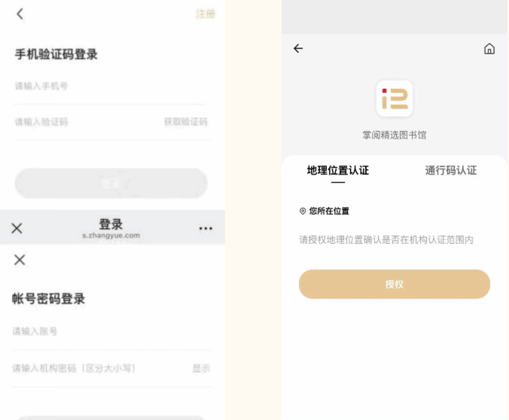
Task: Tap 获取验证码 to request a code
Action: pyautogui.click(x=186, y=122)
